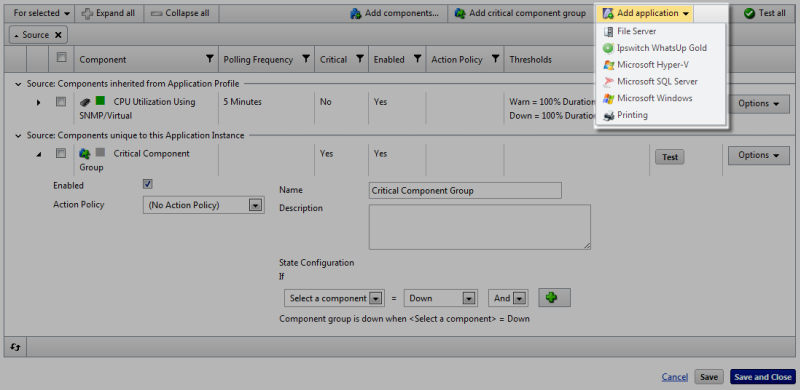Choose Printing from the application menu
Screen dimensions: 800x390
tap(661, 115)
